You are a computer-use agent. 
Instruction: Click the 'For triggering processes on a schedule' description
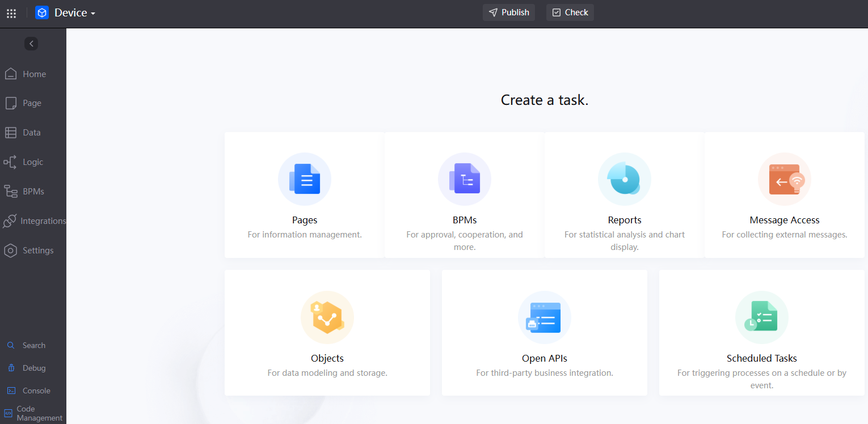[x=762, y=379]
